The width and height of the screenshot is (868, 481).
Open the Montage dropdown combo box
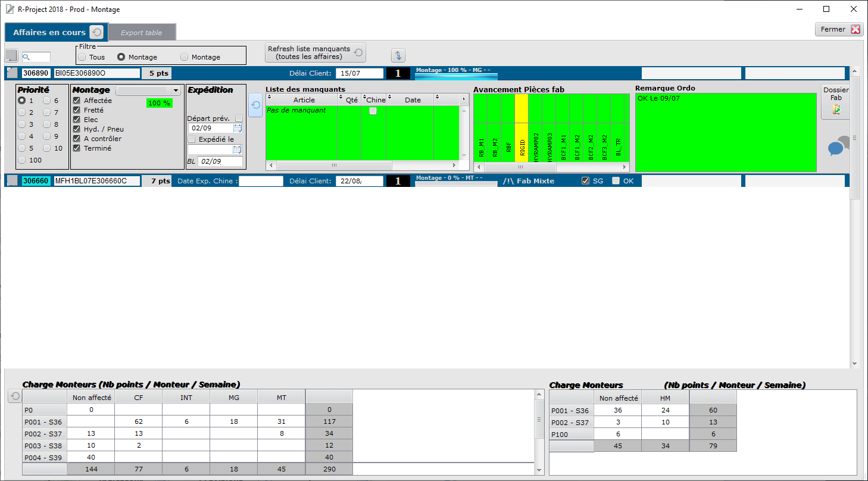pos(148,90)
